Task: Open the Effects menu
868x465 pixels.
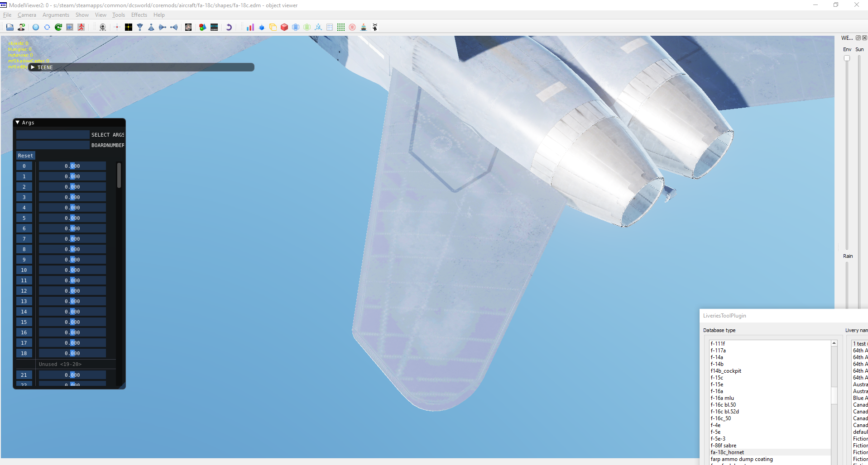Action: (x=139, y=15)
